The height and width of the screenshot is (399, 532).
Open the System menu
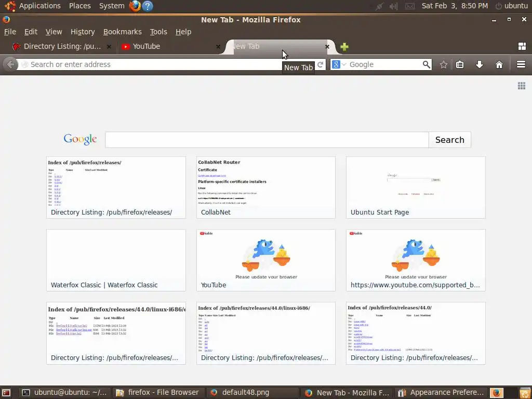pos(112,6)
